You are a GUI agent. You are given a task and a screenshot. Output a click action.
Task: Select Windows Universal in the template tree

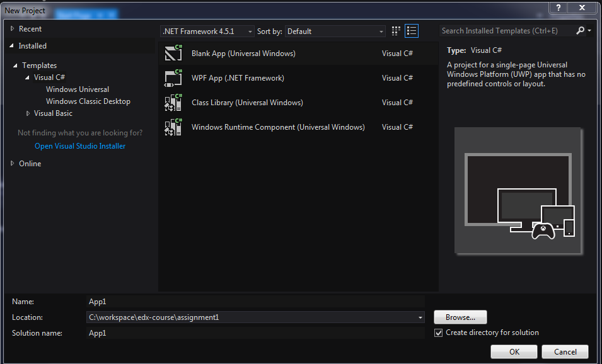point(77,89)
